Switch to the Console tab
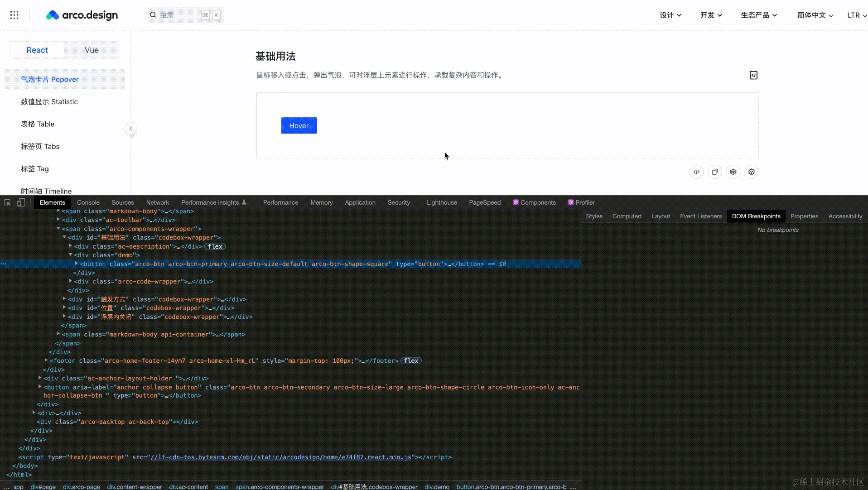868x490 pixels. click(x=88, y=202)
